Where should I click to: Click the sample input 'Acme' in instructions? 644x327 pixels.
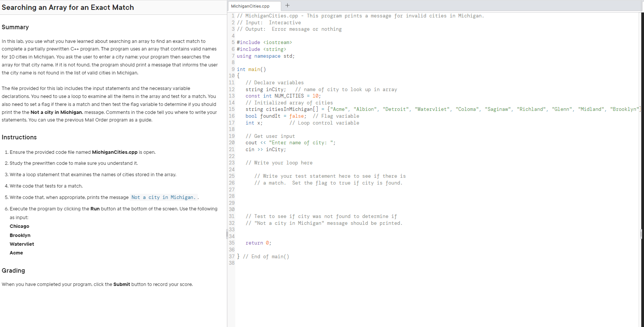click(16, 253)
